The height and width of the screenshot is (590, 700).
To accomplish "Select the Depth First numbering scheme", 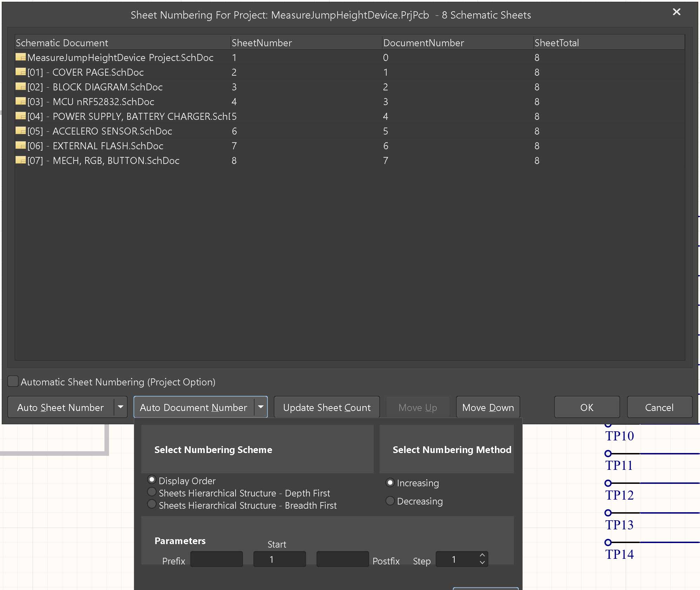I will [x=152, y=492].
